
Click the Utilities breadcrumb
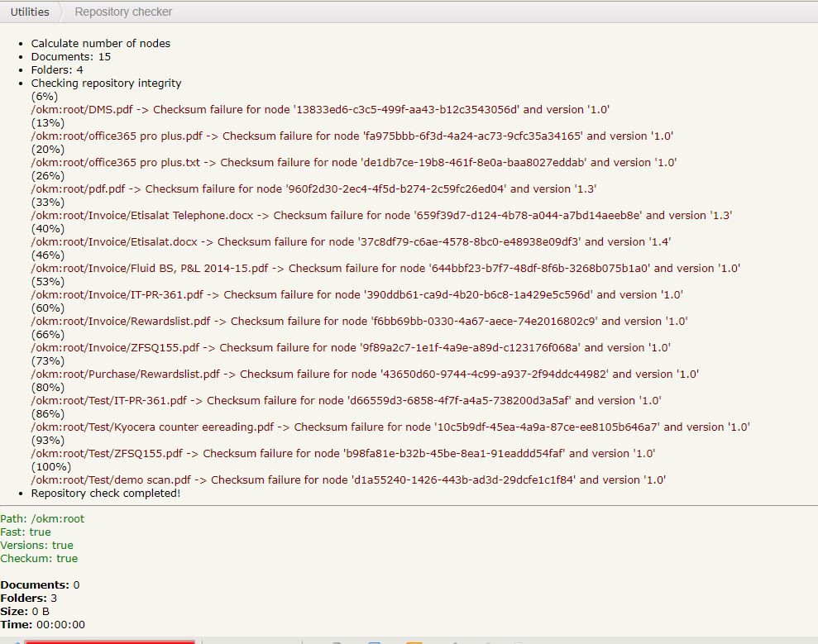[x=30, y=12]
